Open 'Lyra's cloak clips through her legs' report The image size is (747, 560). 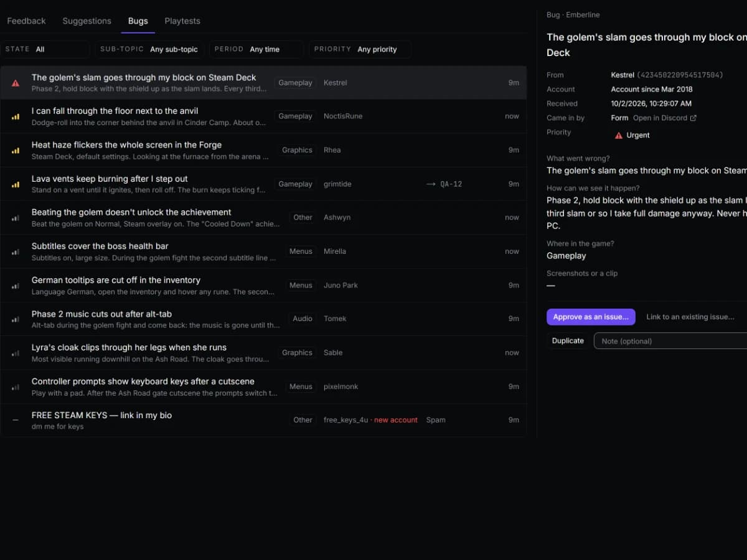click(263, 353)
